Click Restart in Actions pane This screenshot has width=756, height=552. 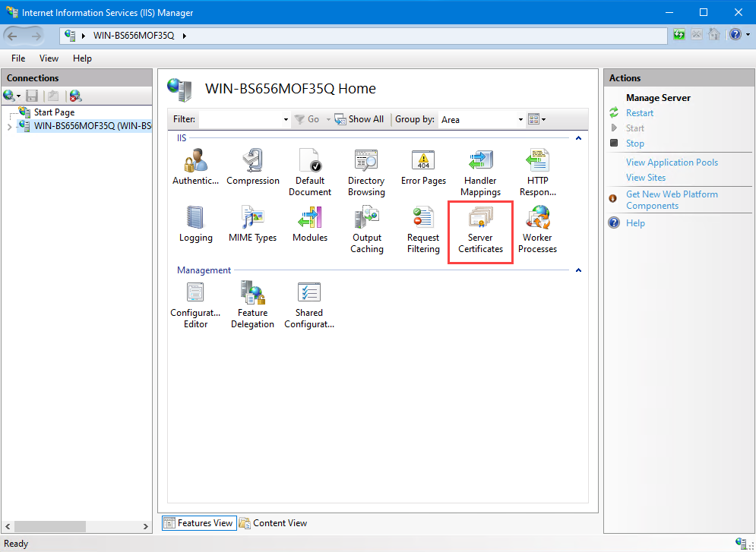[x=639, y=113]
